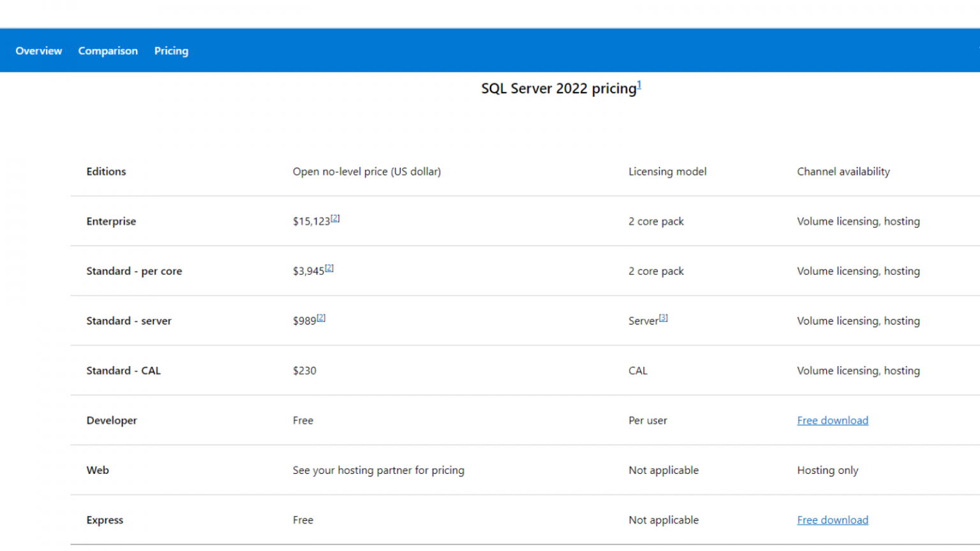Click Free download for Express edition

(833, 520)
